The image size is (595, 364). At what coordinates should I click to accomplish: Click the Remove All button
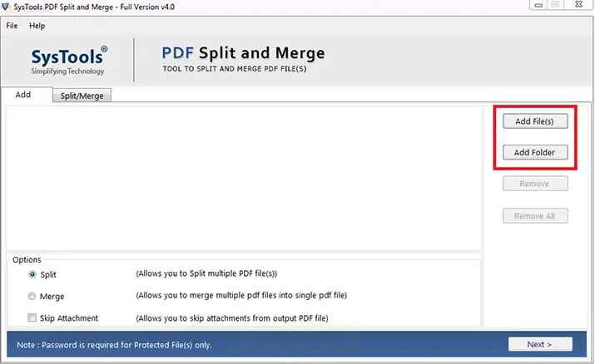click(x=535, y=216)
